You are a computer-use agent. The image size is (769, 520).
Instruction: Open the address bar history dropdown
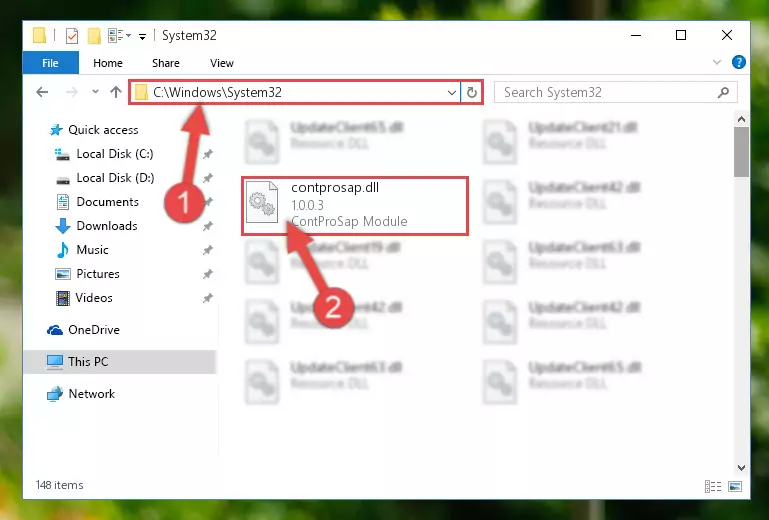(x=452, y=92)
